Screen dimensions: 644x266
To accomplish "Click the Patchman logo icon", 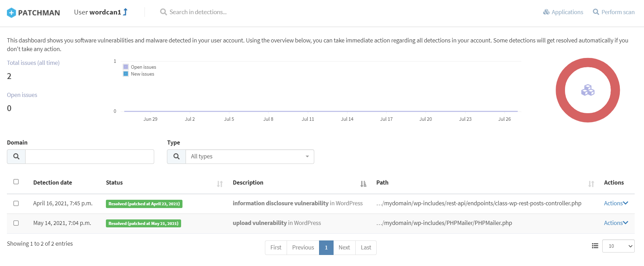I will pyautogui.click(x=11, y=13).
